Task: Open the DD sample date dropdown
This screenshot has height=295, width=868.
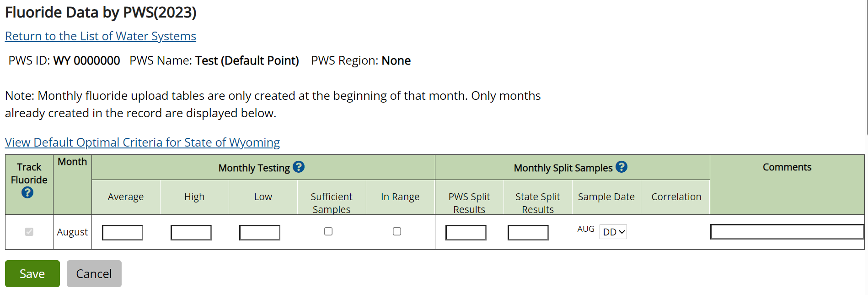Action: 613,232
